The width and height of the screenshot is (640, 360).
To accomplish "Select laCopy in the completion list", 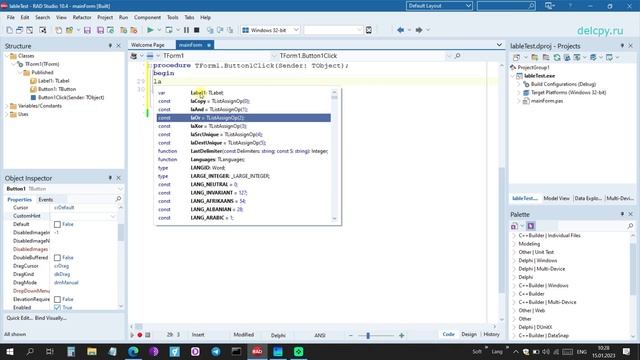I will 244,101.
